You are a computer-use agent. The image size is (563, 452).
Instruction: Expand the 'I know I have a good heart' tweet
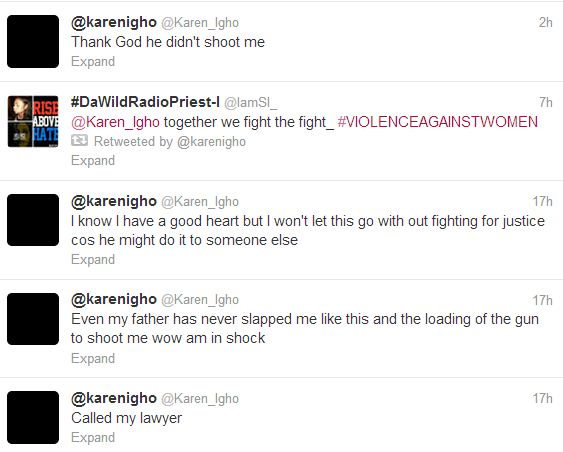coord(93,259)
